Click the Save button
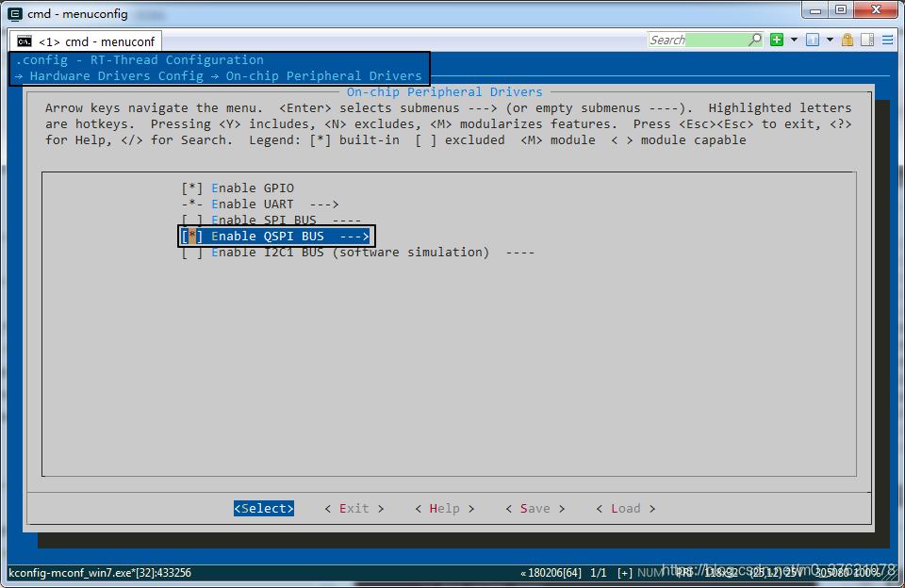The height and width of the screenshot is (588, 905). point(535,508)
